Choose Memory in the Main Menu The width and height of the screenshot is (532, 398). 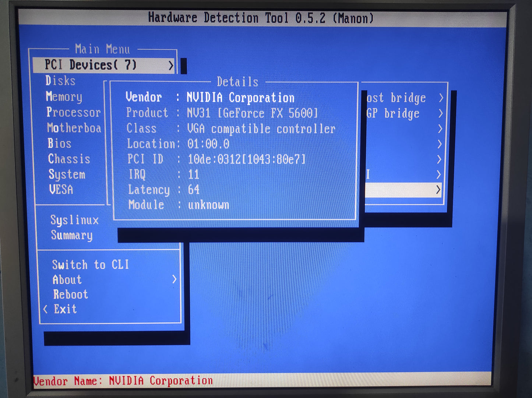(64, 96)
